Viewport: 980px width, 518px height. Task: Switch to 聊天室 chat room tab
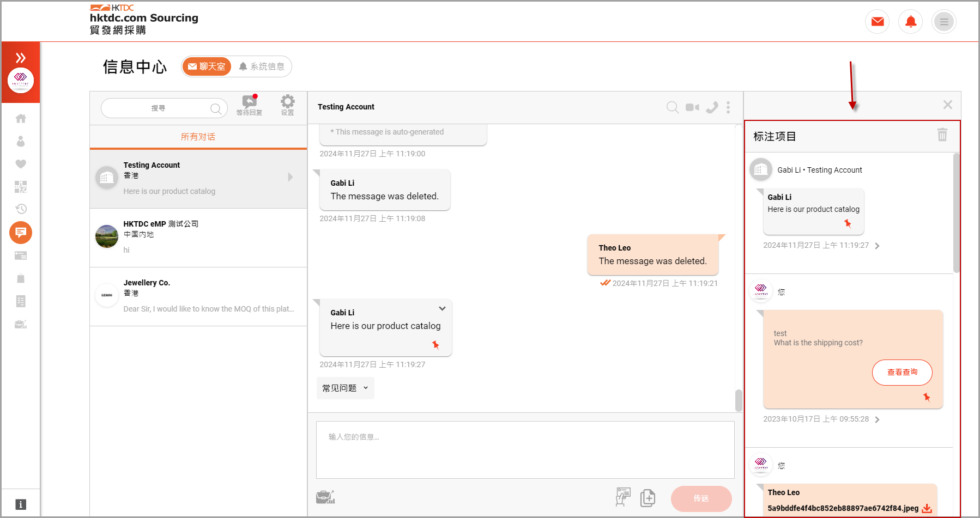[x=207, y=66]
